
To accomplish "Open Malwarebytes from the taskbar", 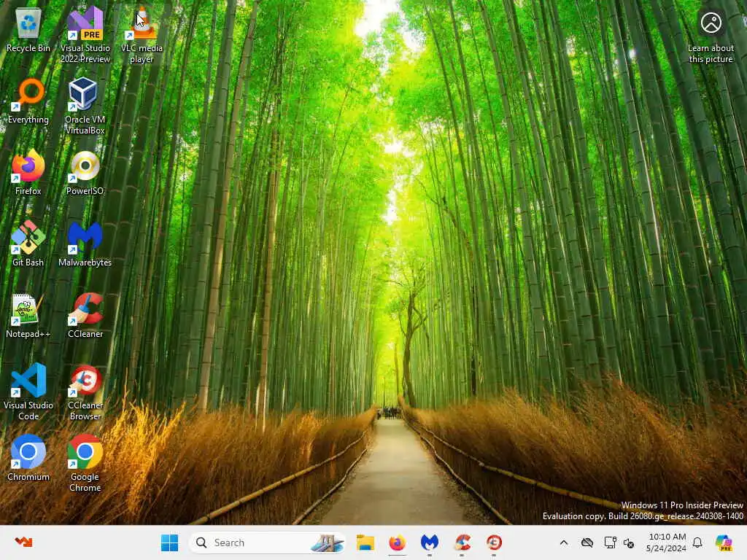I will 429,542.
